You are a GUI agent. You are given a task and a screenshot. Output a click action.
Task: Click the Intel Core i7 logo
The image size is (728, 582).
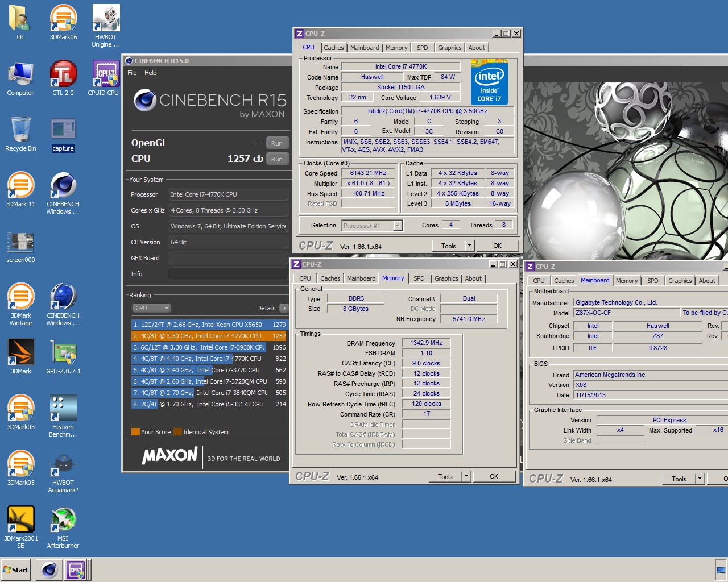point(490,82)
